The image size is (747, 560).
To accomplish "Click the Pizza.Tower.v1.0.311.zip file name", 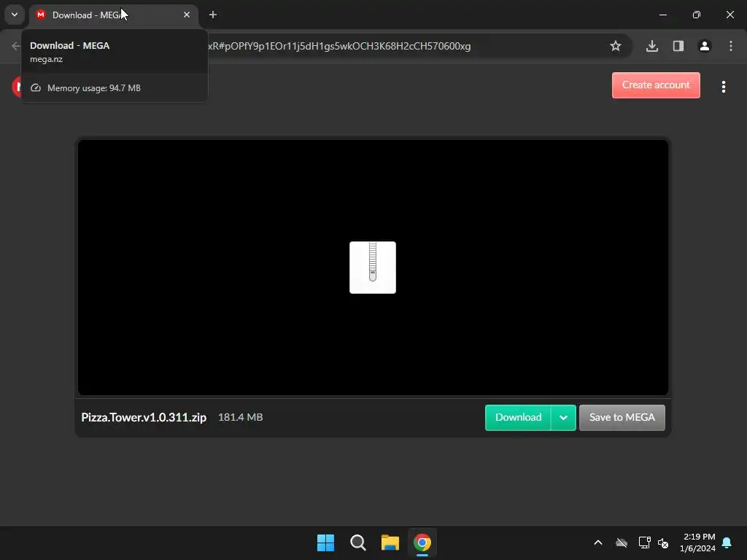I will click(144, 417).
